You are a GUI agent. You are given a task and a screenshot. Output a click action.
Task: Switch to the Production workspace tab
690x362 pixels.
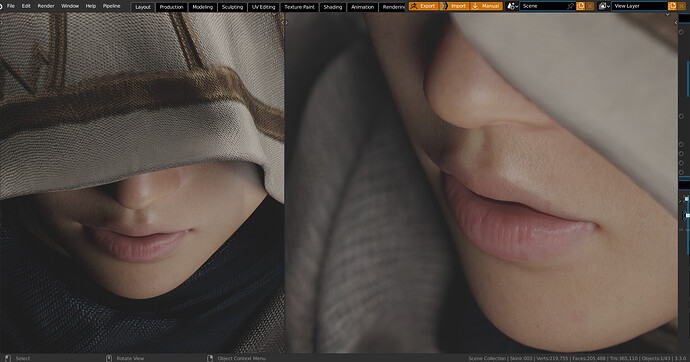tap(171, 7)
